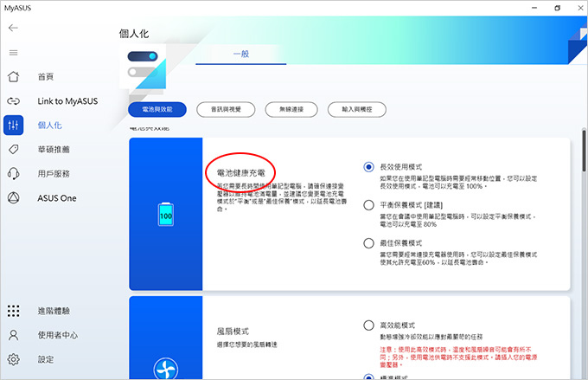Click the fan mode icon

point(166,368)
